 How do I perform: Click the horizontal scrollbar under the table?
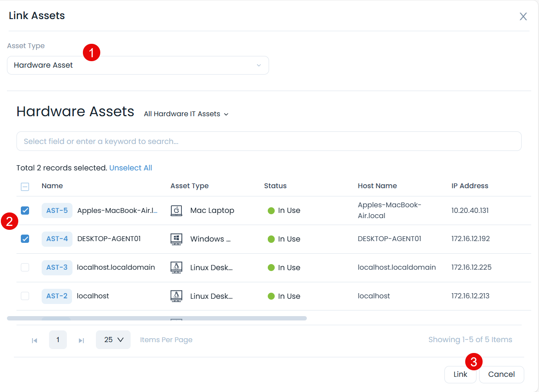[157, 318]
